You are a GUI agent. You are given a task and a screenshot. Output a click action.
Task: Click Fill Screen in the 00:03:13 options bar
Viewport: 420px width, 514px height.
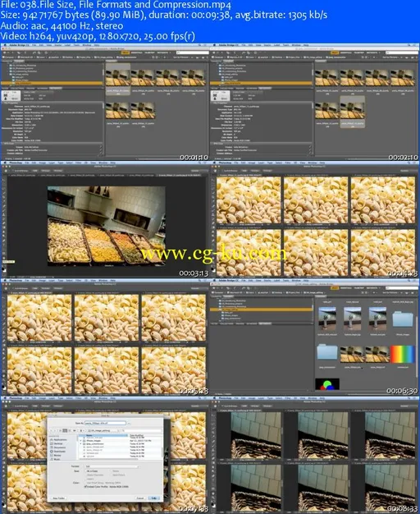[x=58, y=171]
